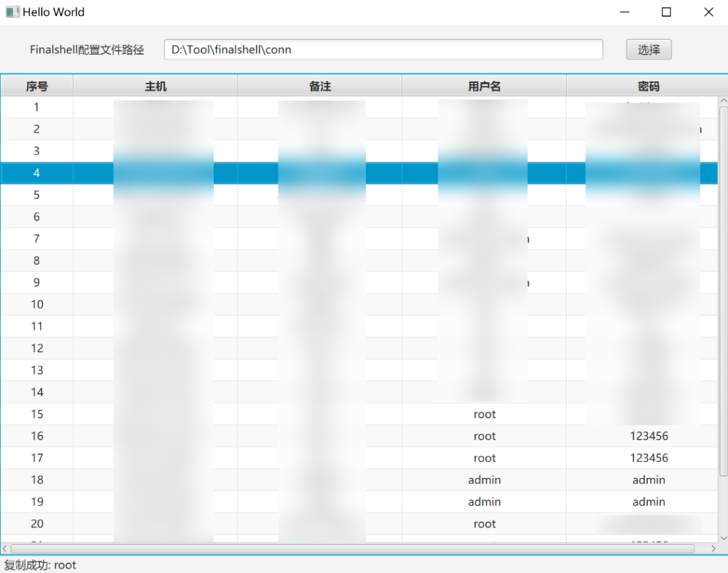
Task: Click root username in row 20
Action: (484, 524)
